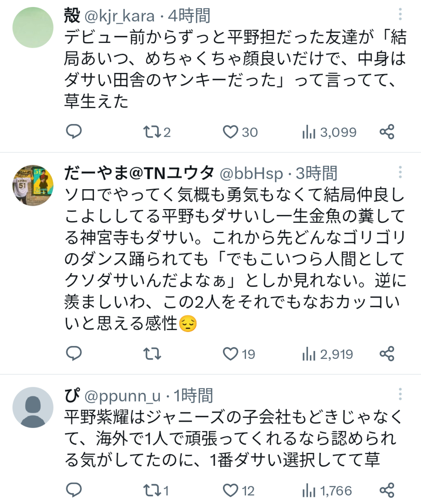This screenshot has height=504, width=421.
Task: View analytics showing 3,099 views
Action: pos(329,132)
